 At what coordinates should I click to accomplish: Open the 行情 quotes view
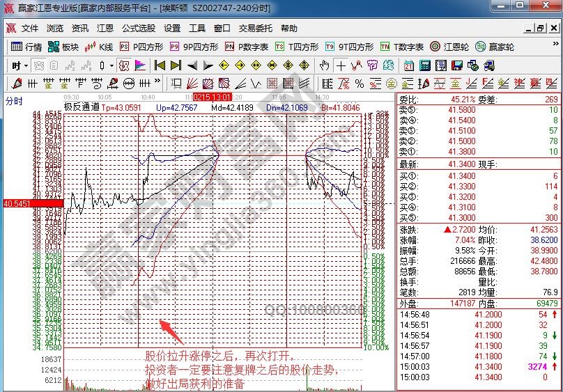[x=26, y=47]
